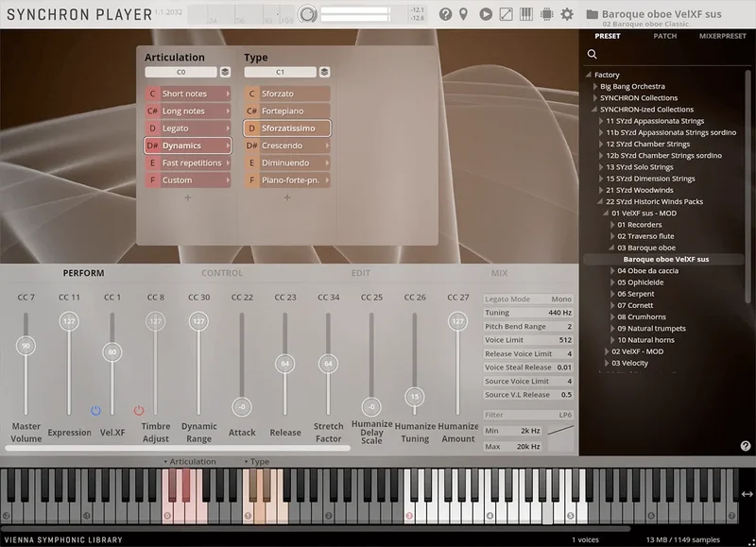This screenshot has height=547, width=756.
Task: Expand 11 SYzd Appassionata Strings folder
Action: point(601,121)
